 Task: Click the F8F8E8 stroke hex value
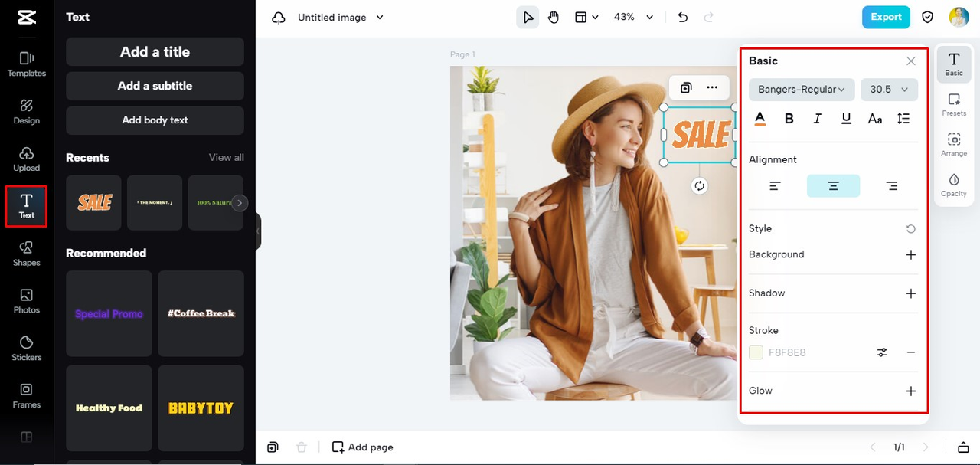pos(787,352)
